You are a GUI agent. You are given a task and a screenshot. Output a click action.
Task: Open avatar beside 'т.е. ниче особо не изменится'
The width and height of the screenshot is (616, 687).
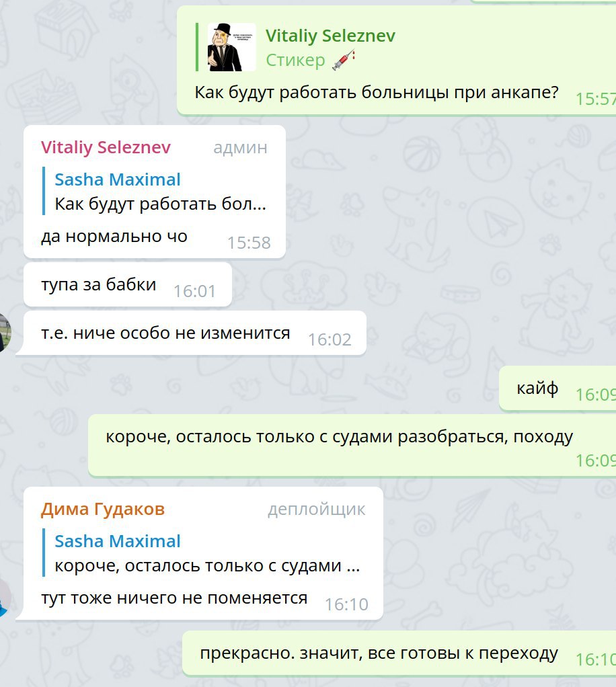click(3, 333)
